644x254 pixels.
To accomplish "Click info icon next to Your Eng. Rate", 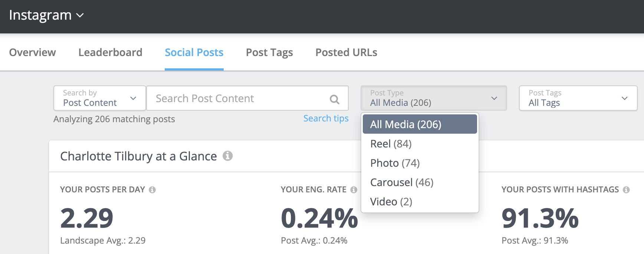I will [354, 190].
